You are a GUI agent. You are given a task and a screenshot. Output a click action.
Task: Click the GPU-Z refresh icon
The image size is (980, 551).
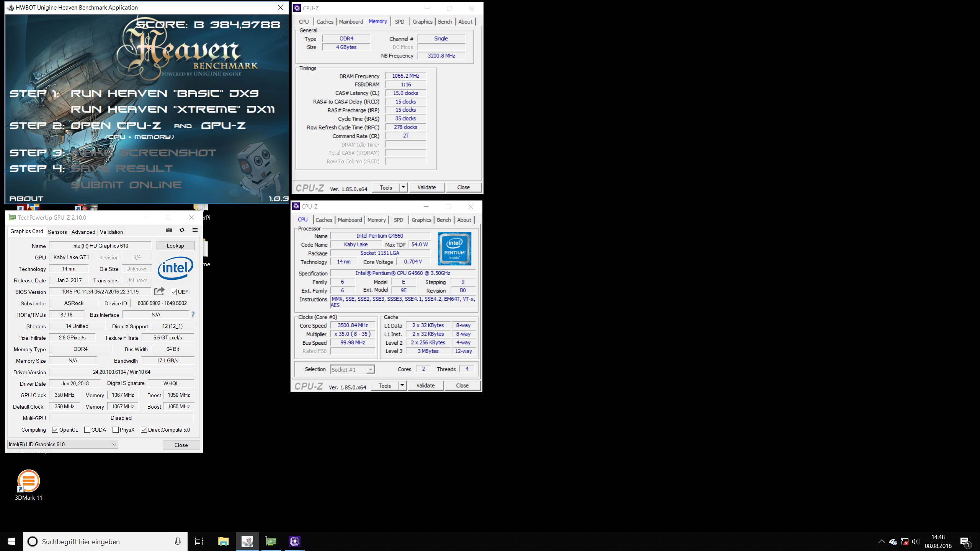[x=182, y=230]
